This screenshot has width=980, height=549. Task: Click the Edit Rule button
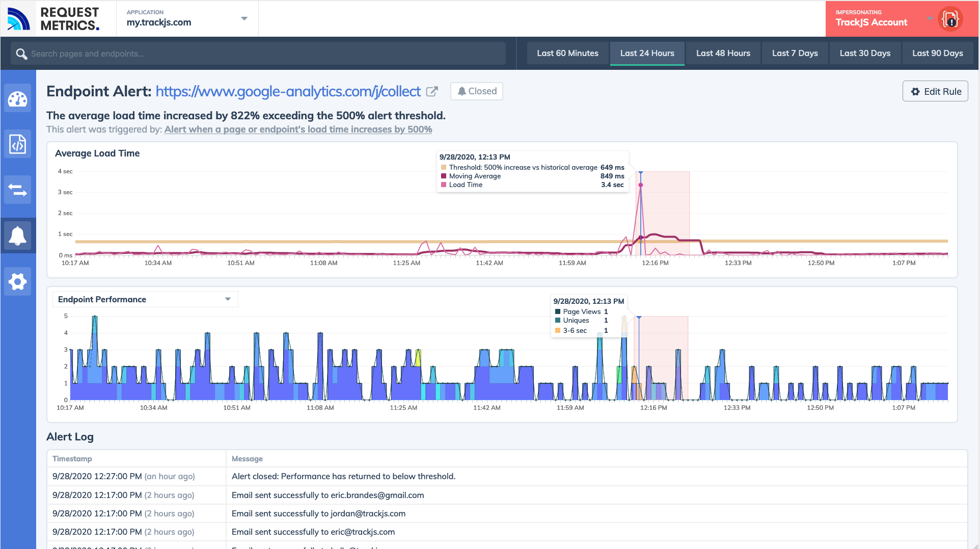coord(935,91)
